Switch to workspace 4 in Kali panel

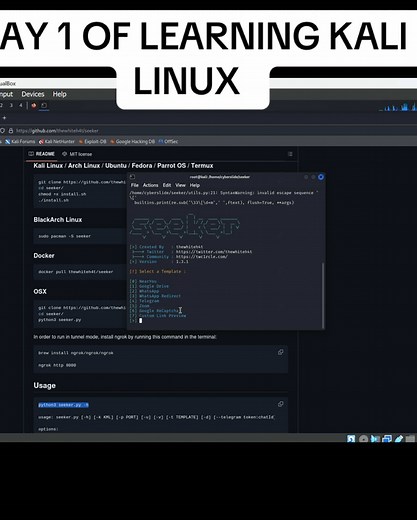(x=21, y=105)
